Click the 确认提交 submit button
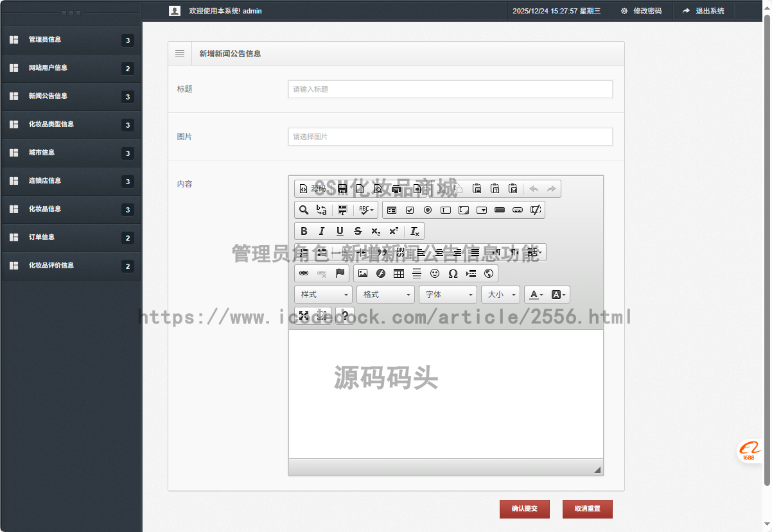This screenshot has height=532, width=772. click(x=524, y=509)
